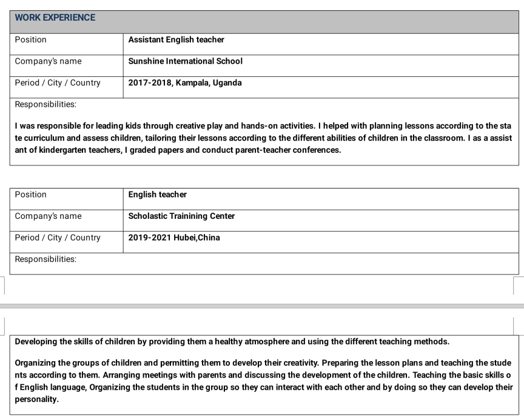Screen dimensions: 524x420
Task: Place cursor in Sunshine International School cell
Action: click(x=185, y=61)
